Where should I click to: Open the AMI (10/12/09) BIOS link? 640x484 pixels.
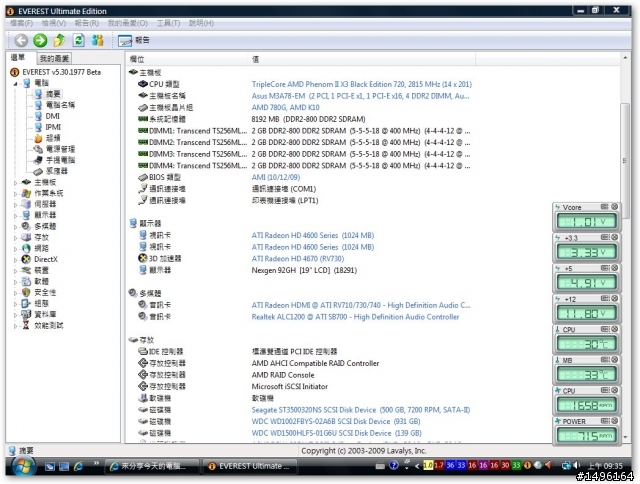(276, 178)
